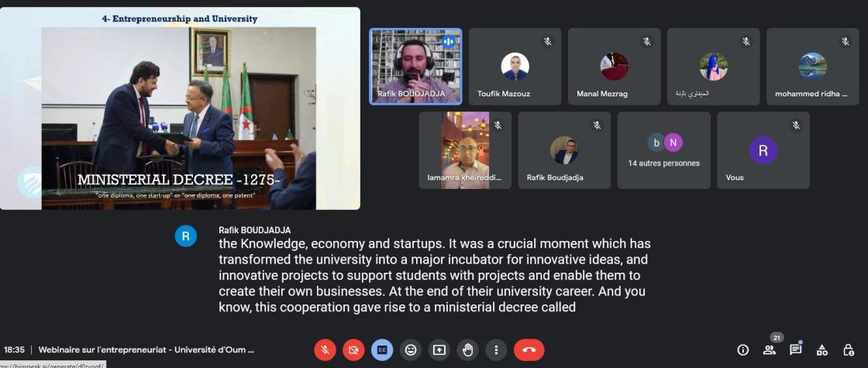Viewport: 868px width, 368px height.
Task: Open the emoji reactions picker
Action: [x=410, y=349]
